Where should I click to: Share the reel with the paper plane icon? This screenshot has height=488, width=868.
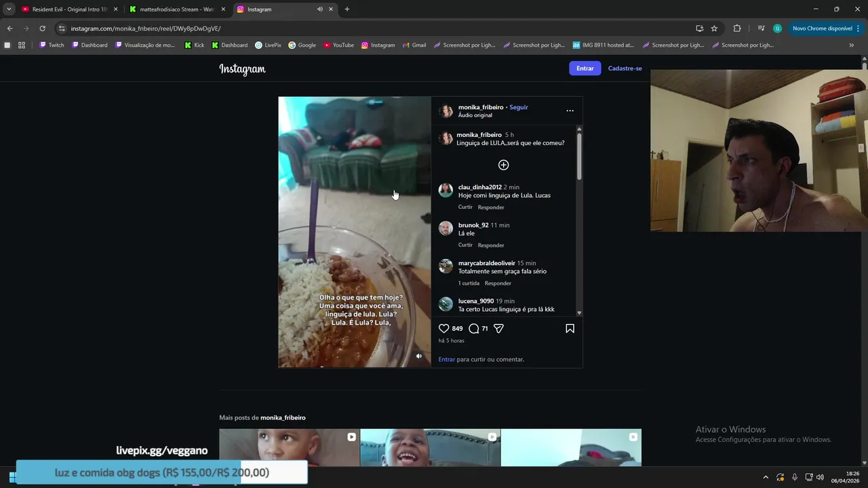(498, 328)
